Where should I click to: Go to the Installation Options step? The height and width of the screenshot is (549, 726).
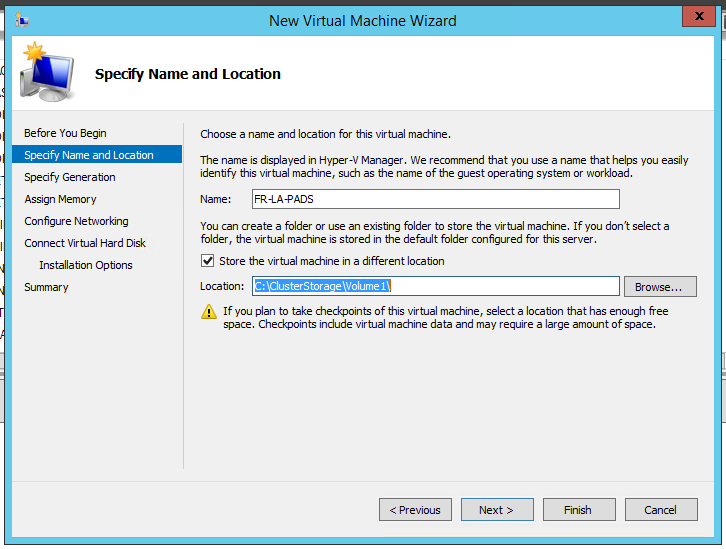86,265
